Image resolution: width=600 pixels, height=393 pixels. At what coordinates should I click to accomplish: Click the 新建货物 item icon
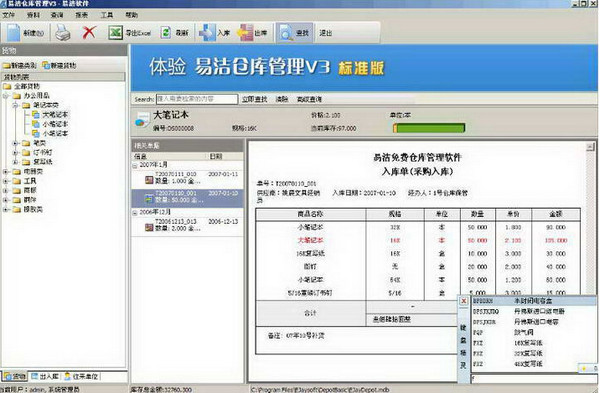tap(46, 66)
